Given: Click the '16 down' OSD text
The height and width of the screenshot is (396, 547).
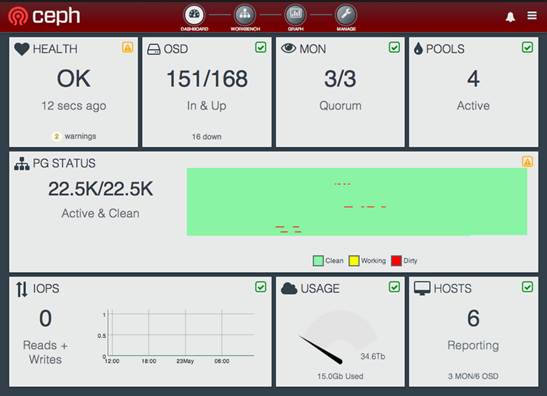Looking at the screenshot, I should point(207,137).
